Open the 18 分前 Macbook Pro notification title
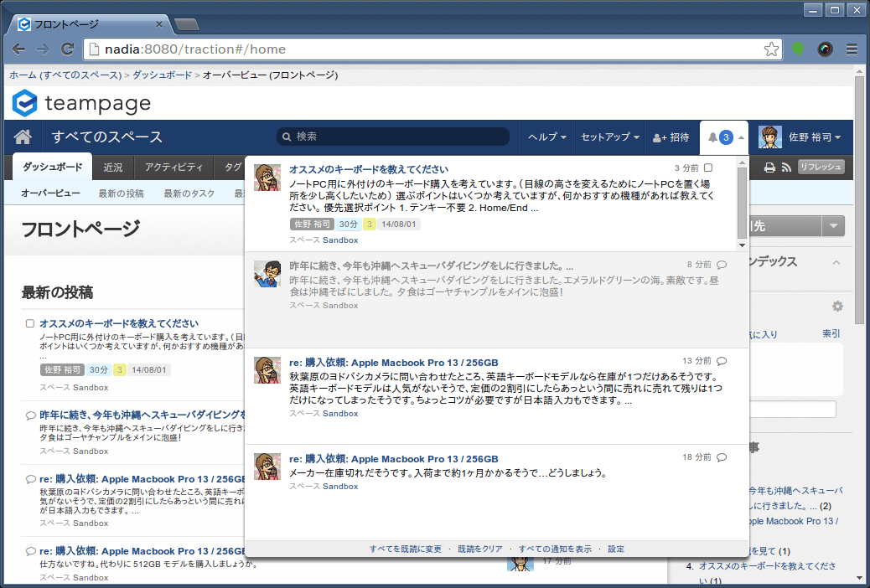Image resolution: width=870 pixels, height=588 pixels. point(393,459)
